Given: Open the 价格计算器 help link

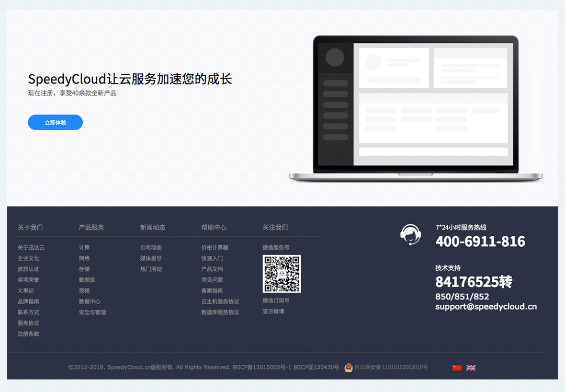Looking at the screenshot, I should pos(215,248).
